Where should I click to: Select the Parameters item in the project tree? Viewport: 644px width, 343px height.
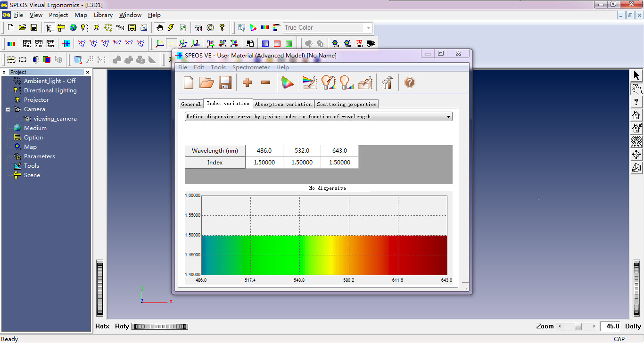(40, 156)
